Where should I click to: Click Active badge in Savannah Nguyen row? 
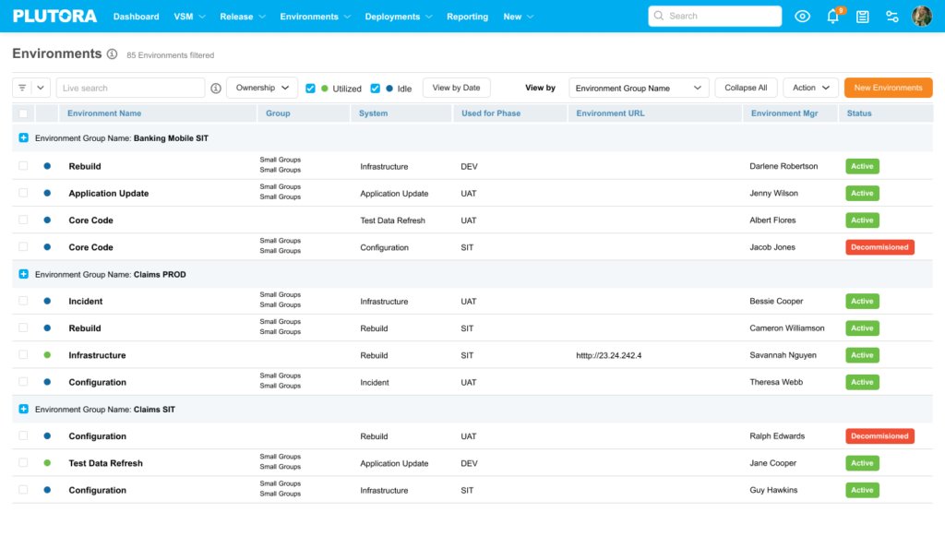(x=862, y=355)
